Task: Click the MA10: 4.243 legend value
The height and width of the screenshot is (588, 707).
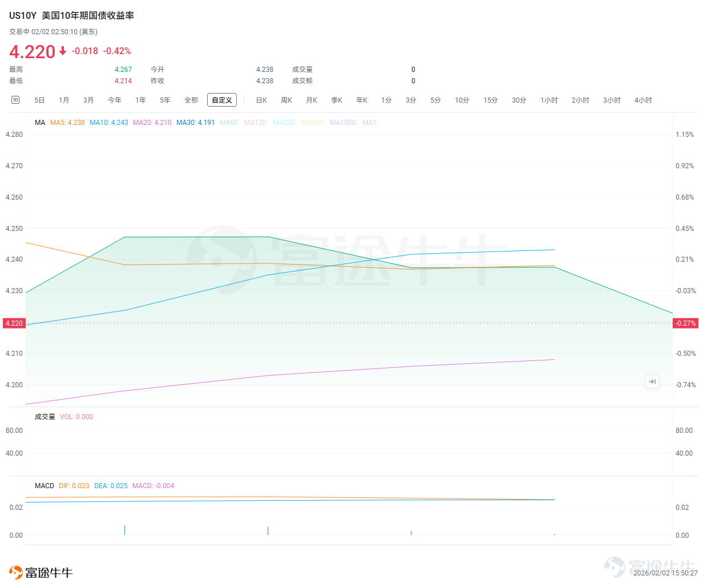Action: click(109, 123)
